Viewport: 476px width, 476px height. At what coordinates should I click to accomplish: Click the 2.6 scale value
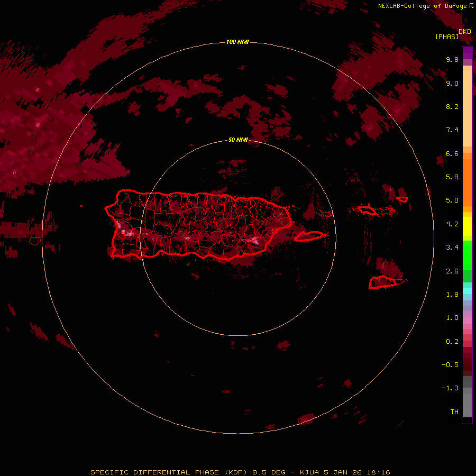click(452, 271)
